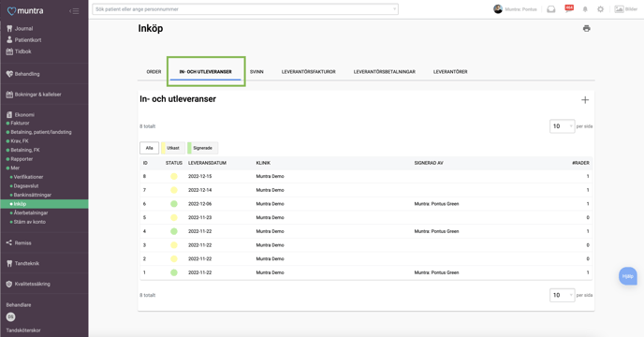644x337 pixels.
Task: Open Ekonomi section in sidebar
Action: (x=21, y=114)
